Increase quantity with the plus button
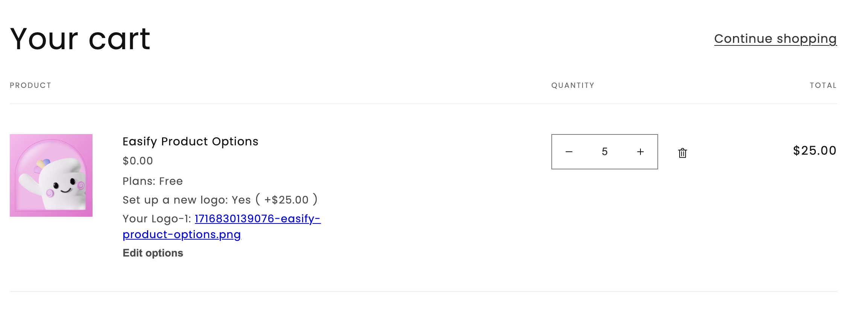This screenshot has width=868, height=314. click(x=640, y=152)
